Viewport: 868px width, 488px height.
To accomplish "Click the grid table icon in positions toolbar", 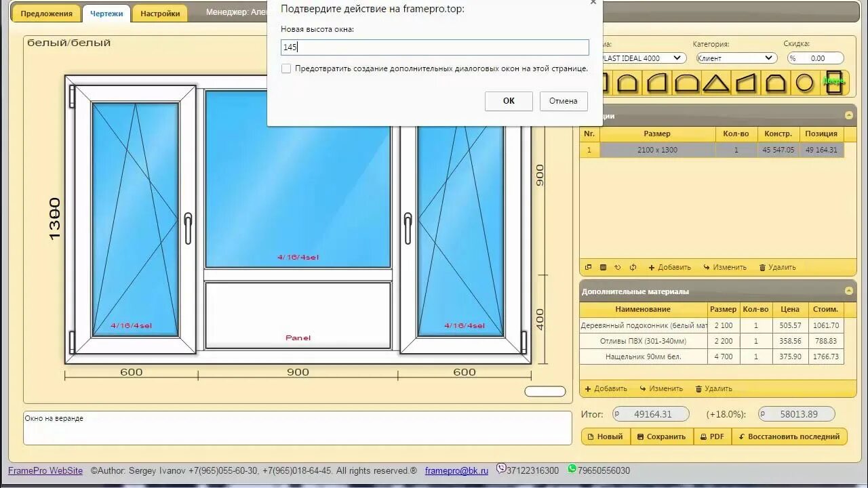I will pos(603,267).
